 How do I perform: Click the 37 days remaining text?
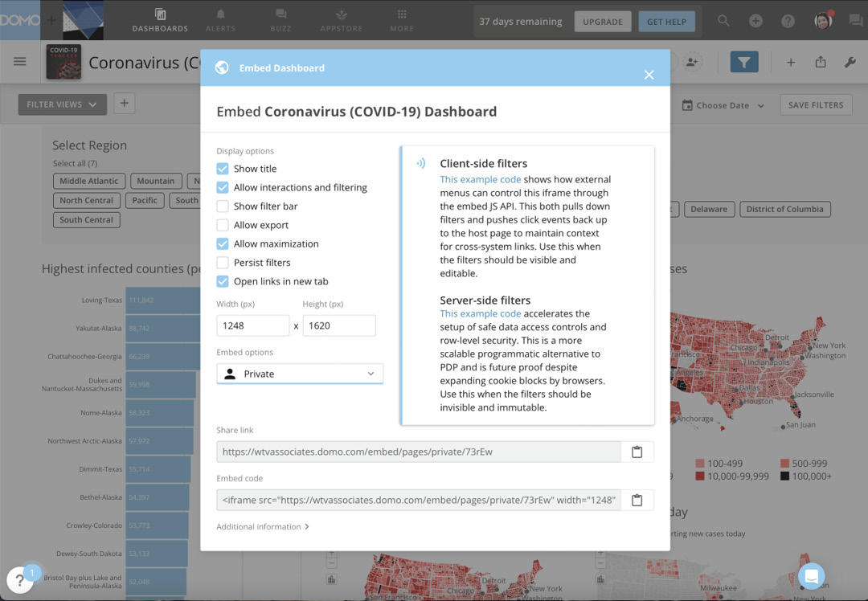click(x=520, y=22)
